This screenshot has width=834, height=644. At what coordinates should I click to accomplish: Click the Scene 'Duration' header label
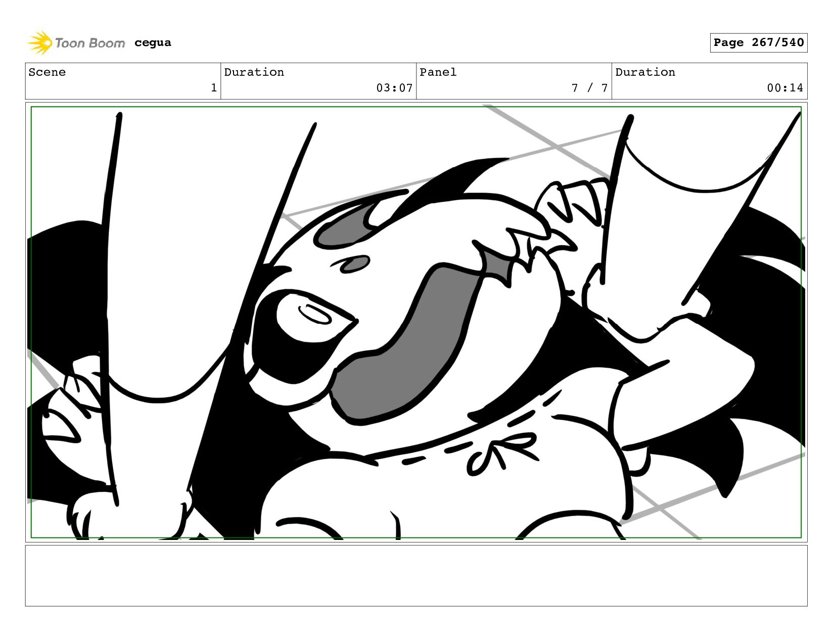coord(254,72)
